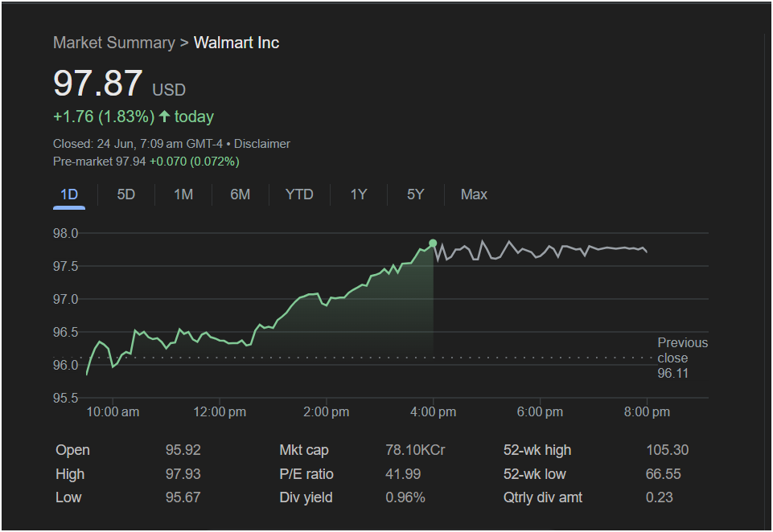The height and width of the screenshot is (532, 773).
Task: Click the 6:00 pm axis label
Action: click(x=540, y=411)
